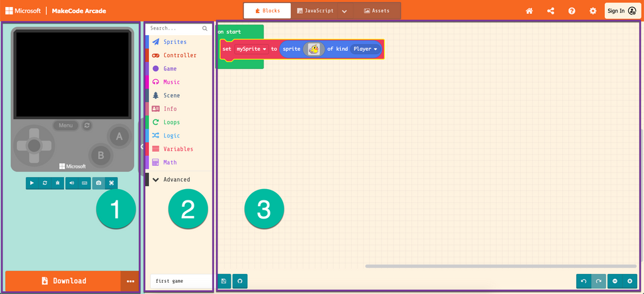The height and width of the screenshot is (294, 644).
Task: Open the mySprite variable dropdown
Action: 252,49
